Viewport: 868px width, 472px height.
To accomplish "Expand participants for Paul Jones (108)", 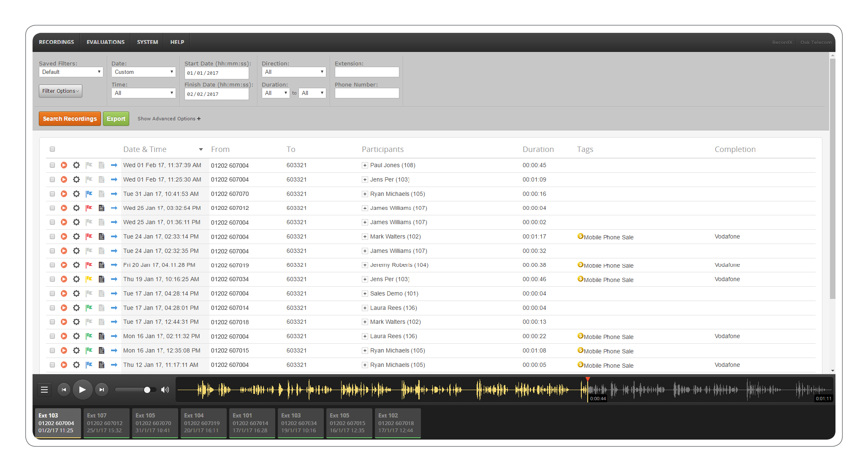I will (365, 165).
